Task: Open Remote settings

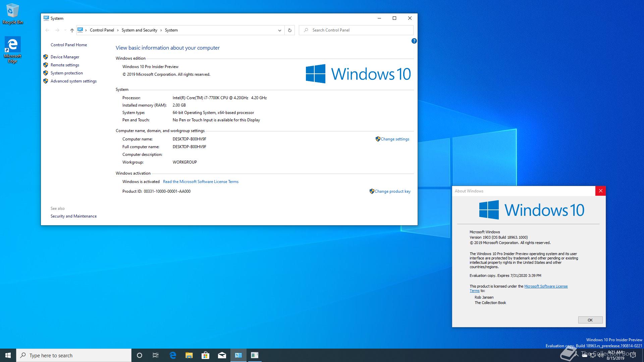Action: point(65,65)
